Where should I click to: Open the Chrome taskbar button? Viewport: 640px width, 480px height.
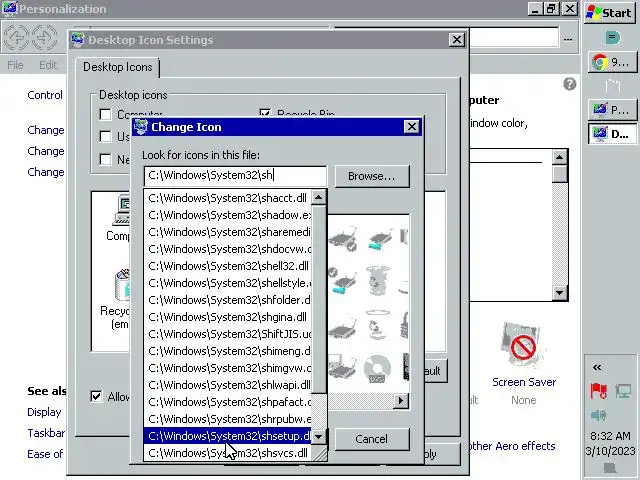(x=612, y=62)
